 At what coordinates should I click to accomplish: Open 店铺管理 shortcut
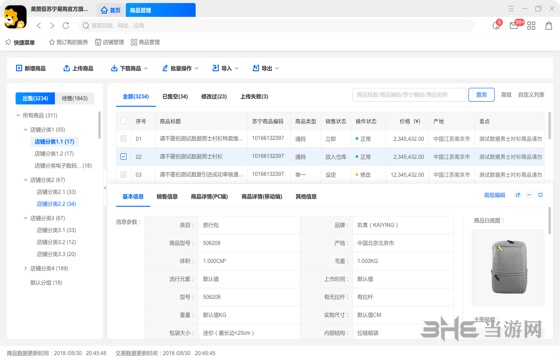[x=109, y=42]
